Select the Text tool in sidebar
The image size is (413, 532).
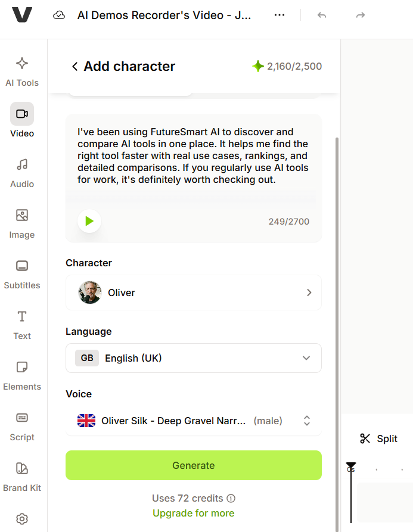tap(22, 325)
